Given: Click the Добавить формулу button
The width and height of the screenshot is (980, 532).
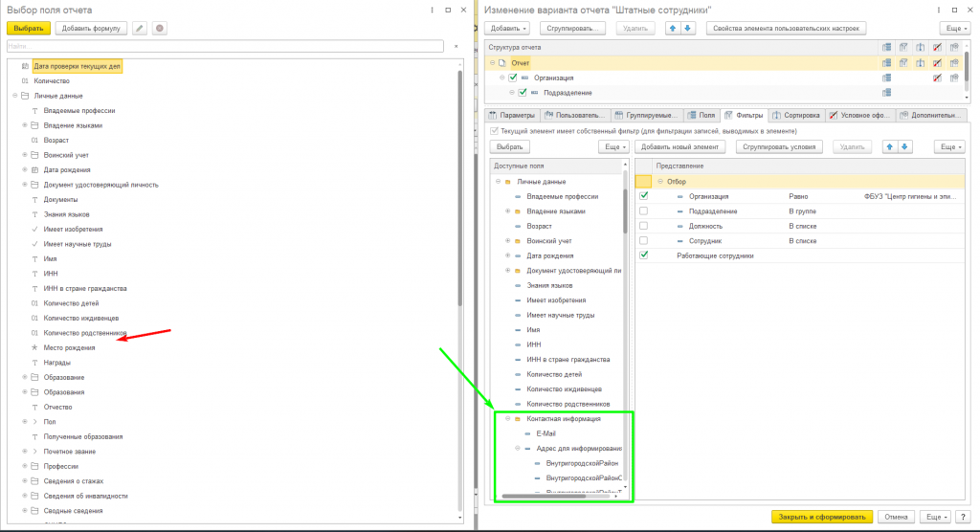Looking at the screenshot, I should click(91, 28).
